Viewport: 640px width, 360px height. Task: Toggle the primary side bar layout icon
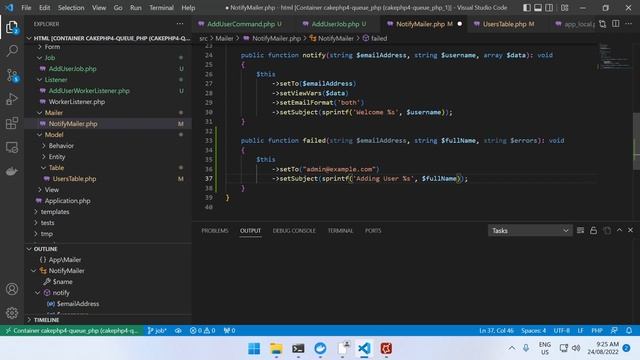[527, 8]
